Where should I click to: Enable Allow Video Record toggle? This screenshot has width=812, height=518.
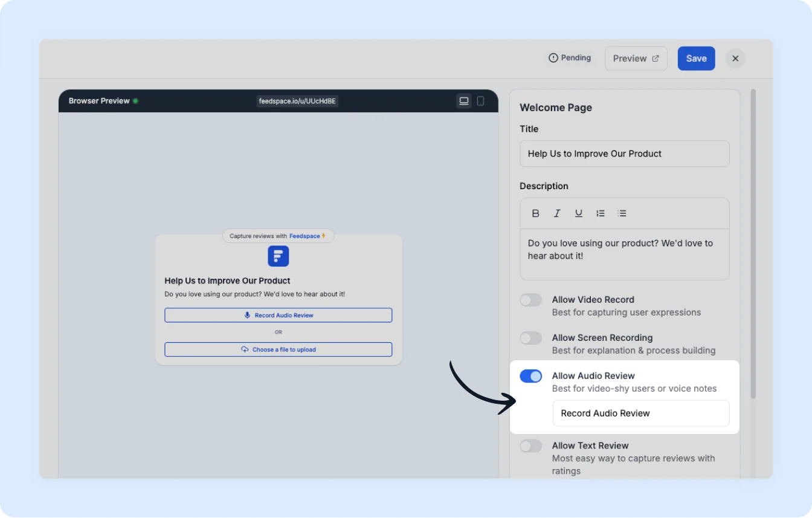[531, 300]
